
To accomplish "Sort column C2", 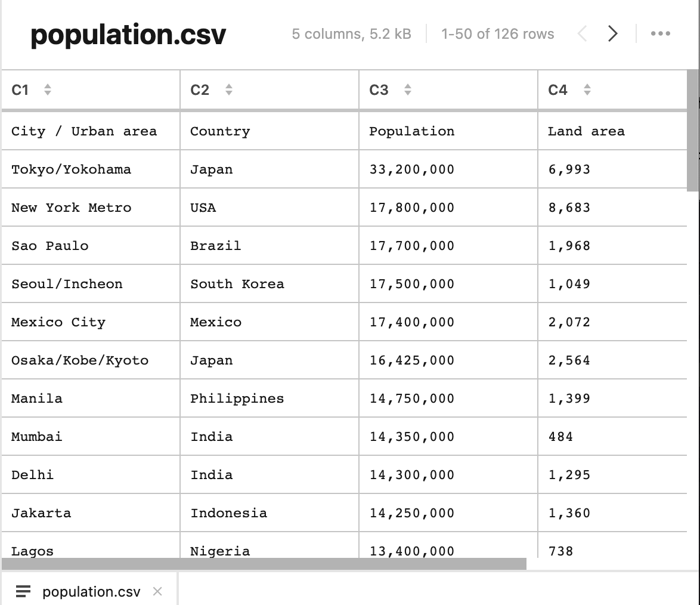I will click(x=229, y=90).
